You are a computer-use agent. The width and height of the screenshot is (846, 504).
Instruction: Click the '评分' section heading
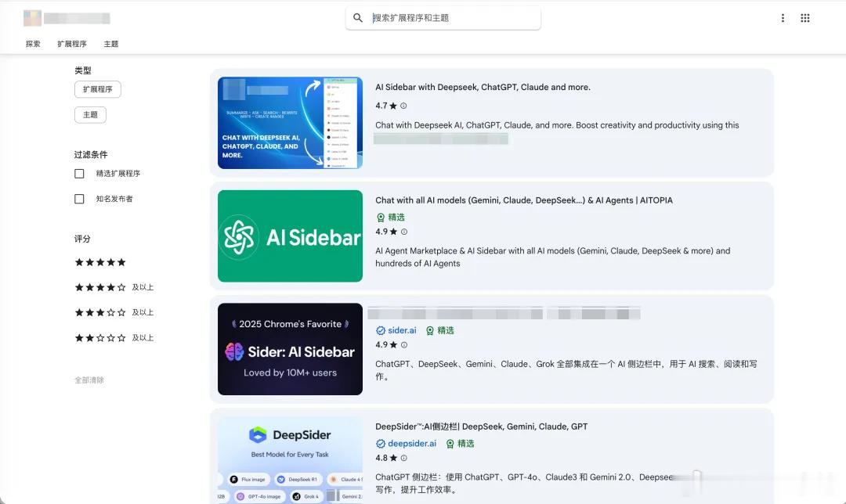(82, 239)
